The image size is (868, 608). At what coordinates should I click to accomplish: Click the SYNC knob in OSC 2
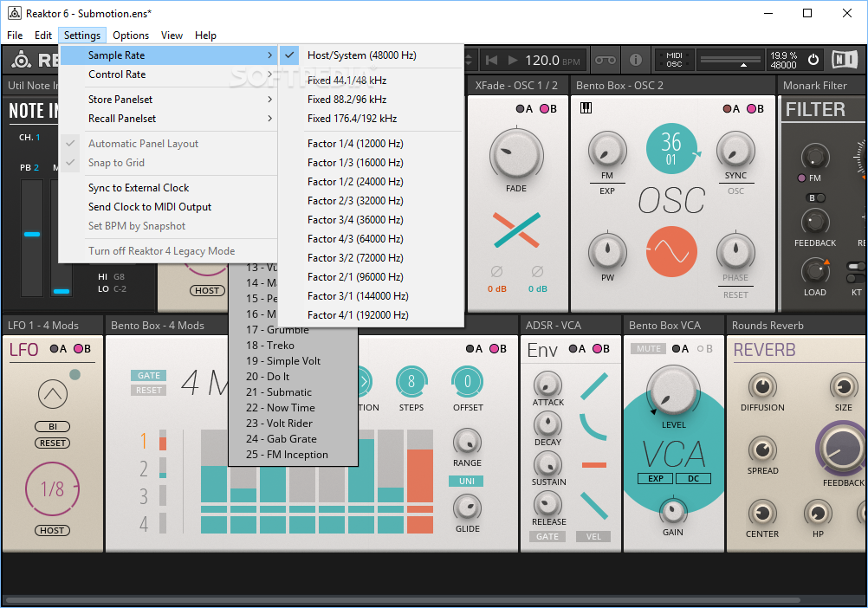pos(735,150)
